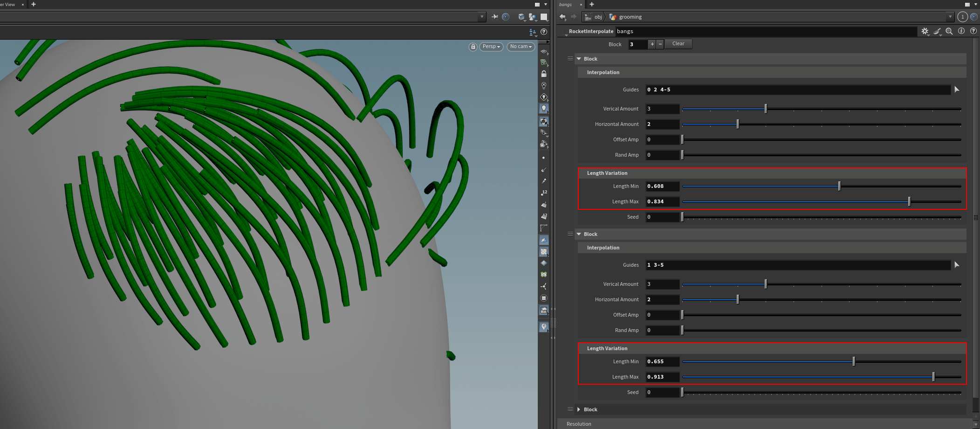
Task: Expand the third collapsed Block section
Action: (x=579, y=409)
